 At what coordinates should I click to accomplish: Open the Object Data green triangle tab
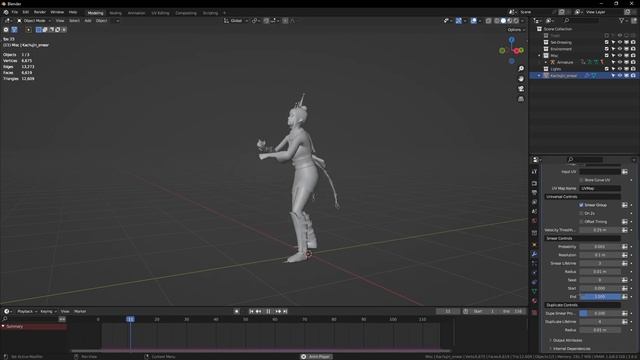pos(534,291)
